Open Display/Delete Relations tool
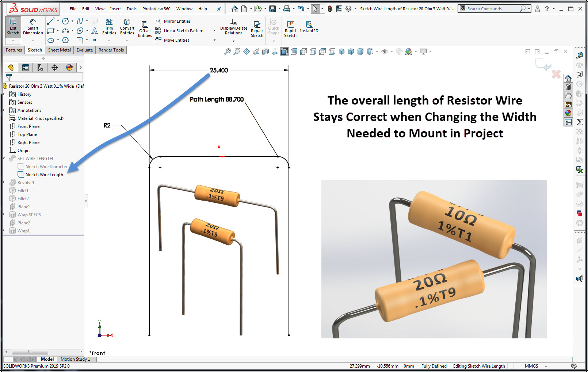 pos(234,27)
